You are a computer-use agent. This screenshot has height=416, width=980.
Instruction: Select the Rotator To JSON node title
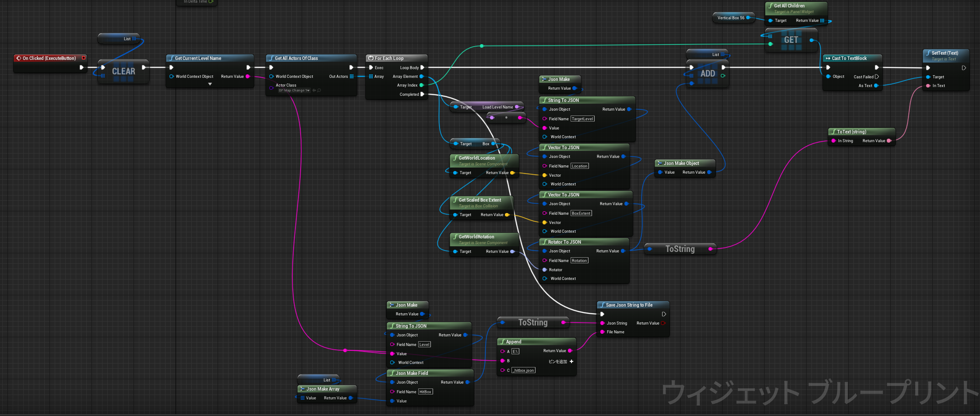(564, 242)
